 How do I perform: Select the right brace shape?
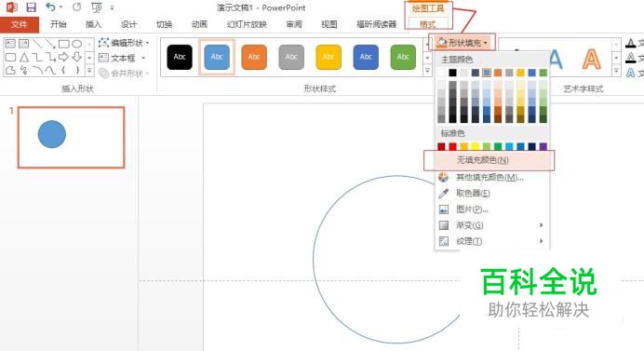[x=77, y=70]
